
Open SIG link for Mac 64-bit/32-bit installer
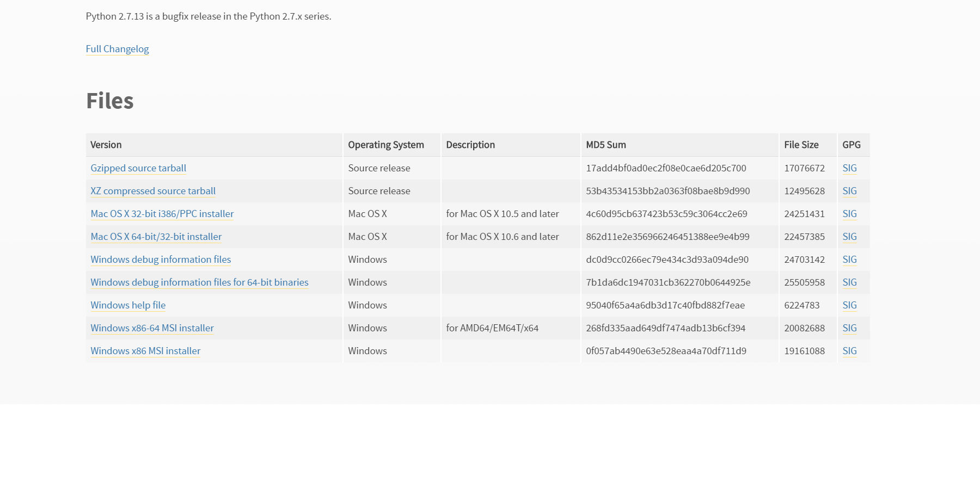(x=849, y=237)
